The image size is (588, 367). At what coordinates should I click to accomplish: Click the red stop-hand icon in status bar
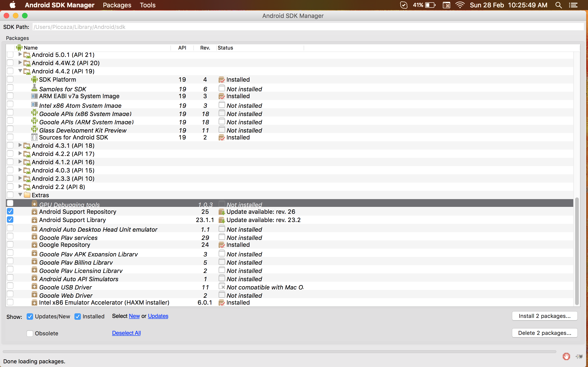pos(566,356)
